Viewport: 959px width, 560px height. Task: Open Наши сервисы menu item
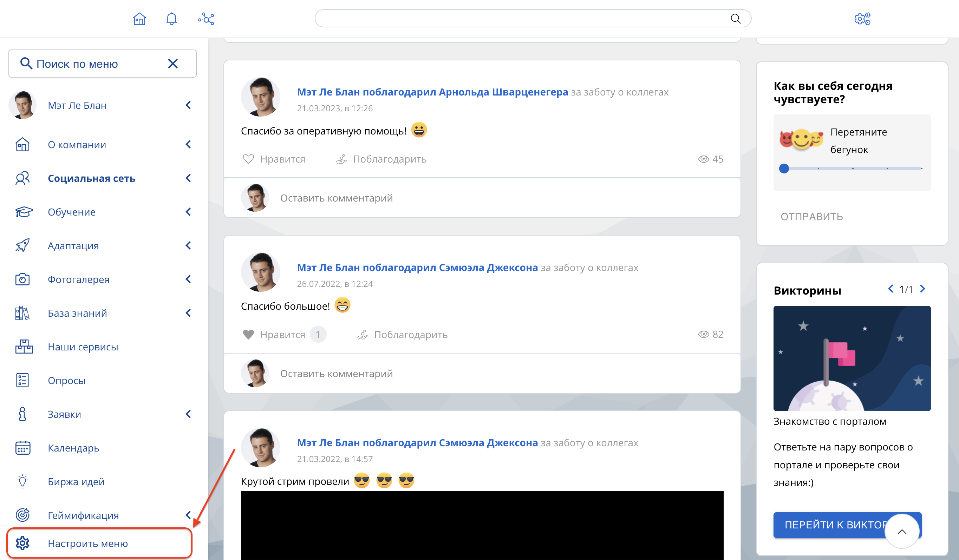click(x=83, y=347)
